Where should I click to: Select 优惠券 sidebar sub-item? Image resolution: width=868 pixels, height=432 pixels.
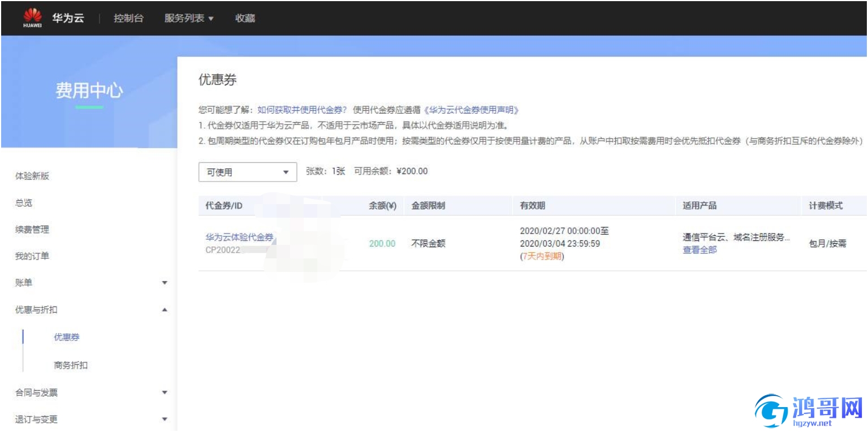67,337
